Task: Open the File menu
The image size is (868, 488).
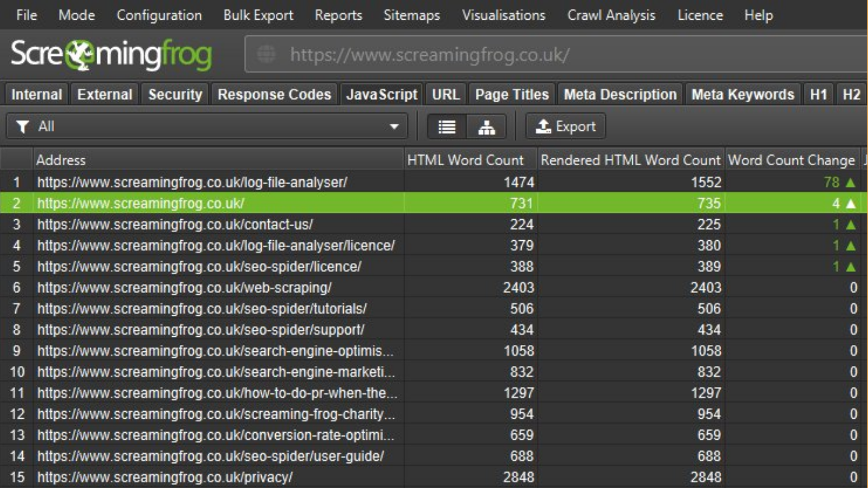Action: (26, 15)
